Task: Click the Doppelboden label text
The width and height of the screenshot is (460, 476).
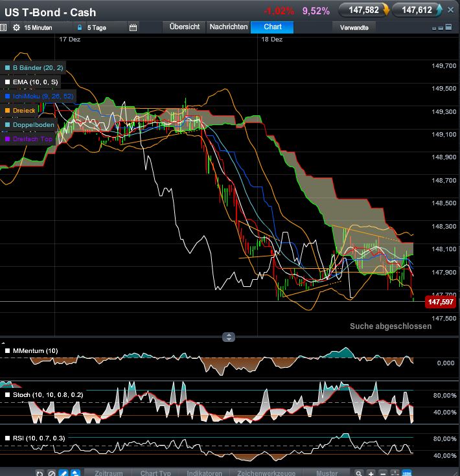Action: coord(34,125)
